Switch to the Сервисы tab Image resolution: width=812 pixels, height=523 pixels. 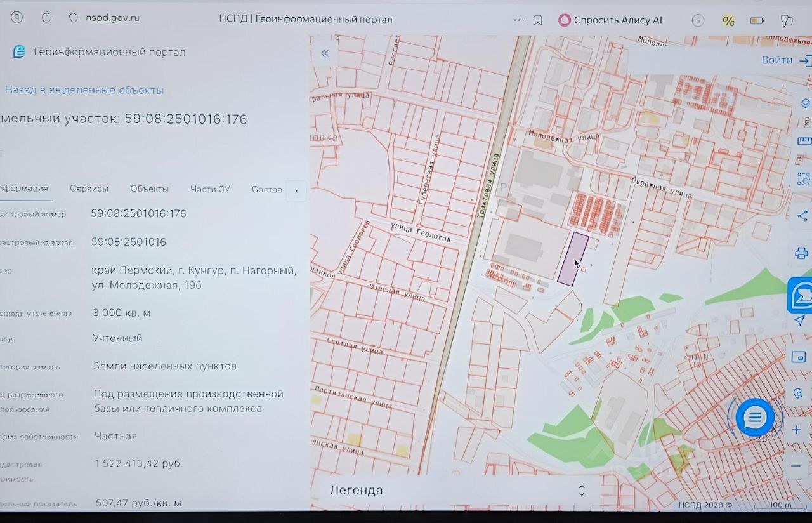[x=89, y=189]
